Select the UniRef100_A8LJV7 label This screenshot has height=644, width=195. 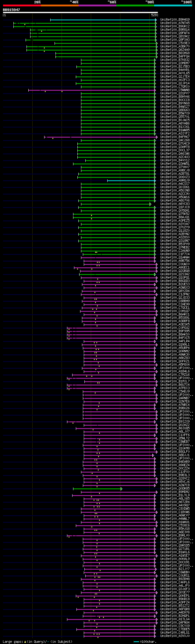[x=175, y=432]
